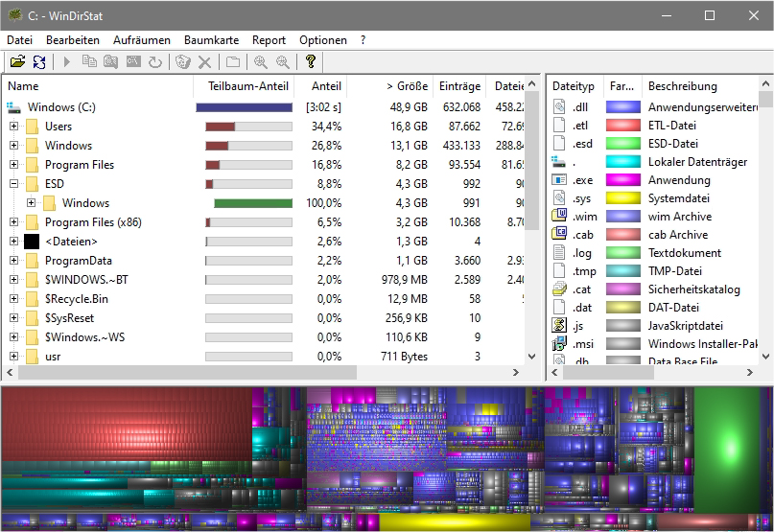Click the yellow Help question mark icon

(311, 61)
